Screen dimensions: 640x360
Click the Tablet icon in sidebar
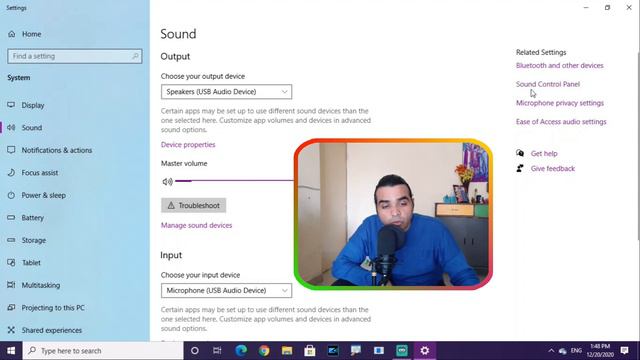(x=11, y=262)
